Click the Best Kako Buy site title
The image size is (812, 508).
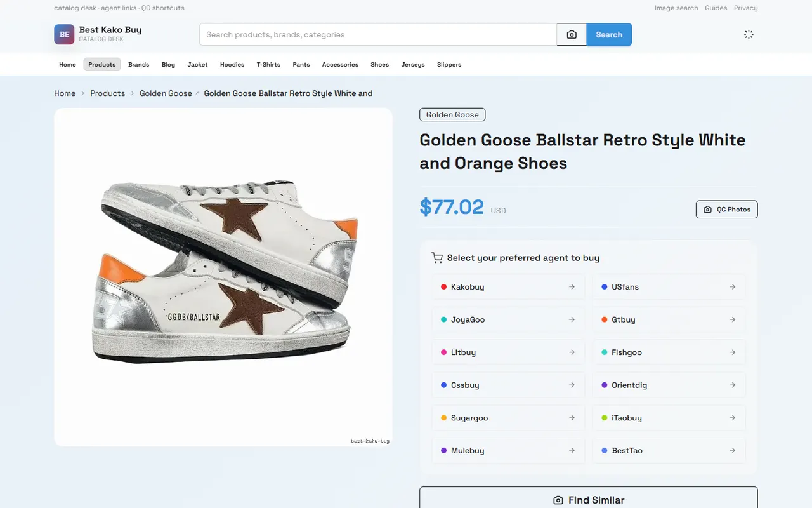tap(110, 30)
